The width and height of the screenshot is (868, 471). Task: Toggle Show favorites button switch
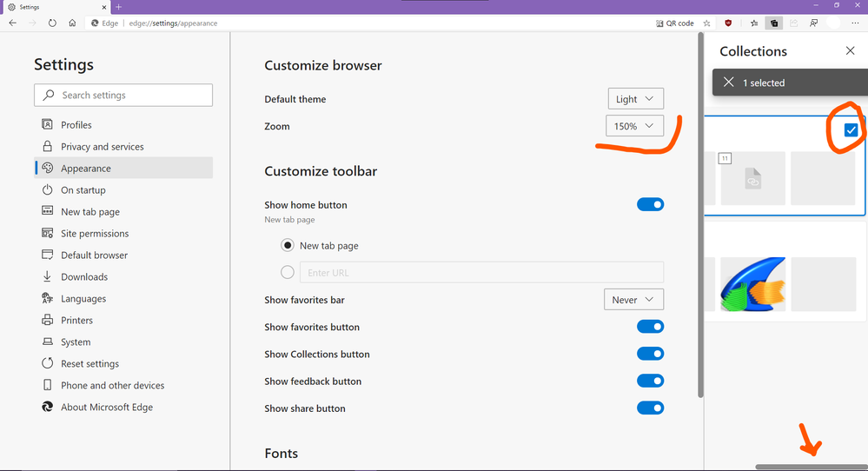[651, 327]
